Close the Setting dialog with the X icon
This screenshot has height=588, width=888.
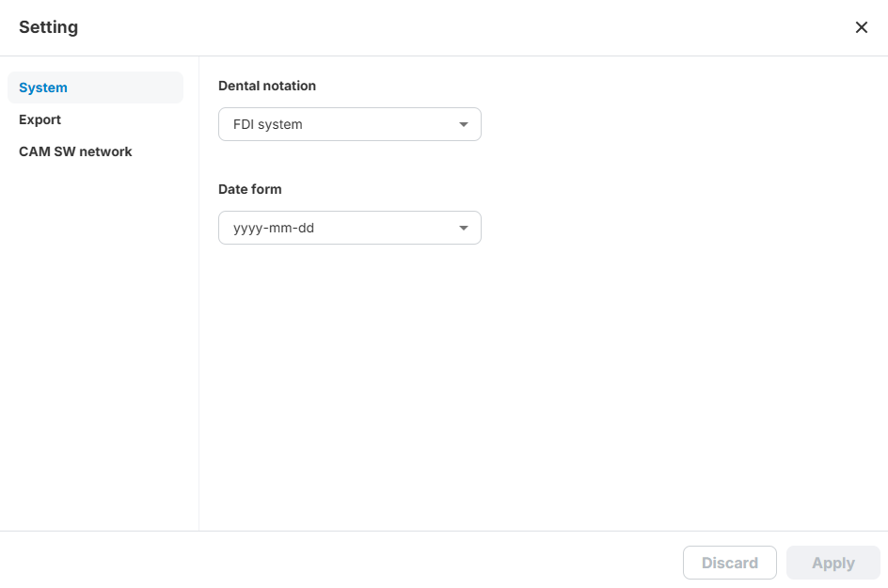tap(861, 27)
